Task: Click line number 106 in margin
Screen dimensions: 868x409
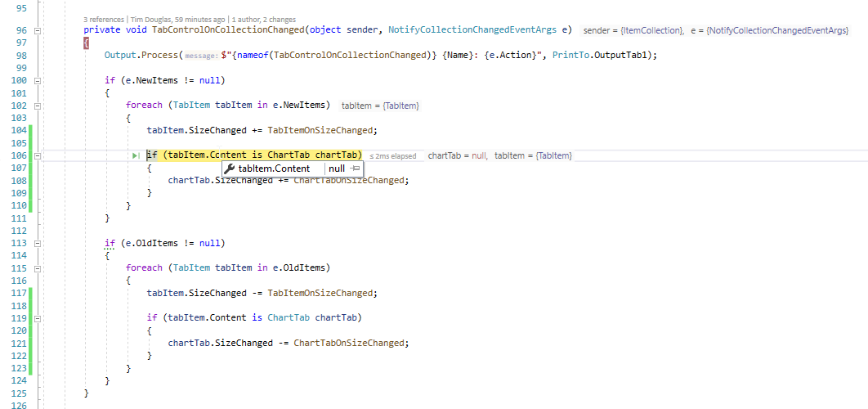Action: coord(18,155)
